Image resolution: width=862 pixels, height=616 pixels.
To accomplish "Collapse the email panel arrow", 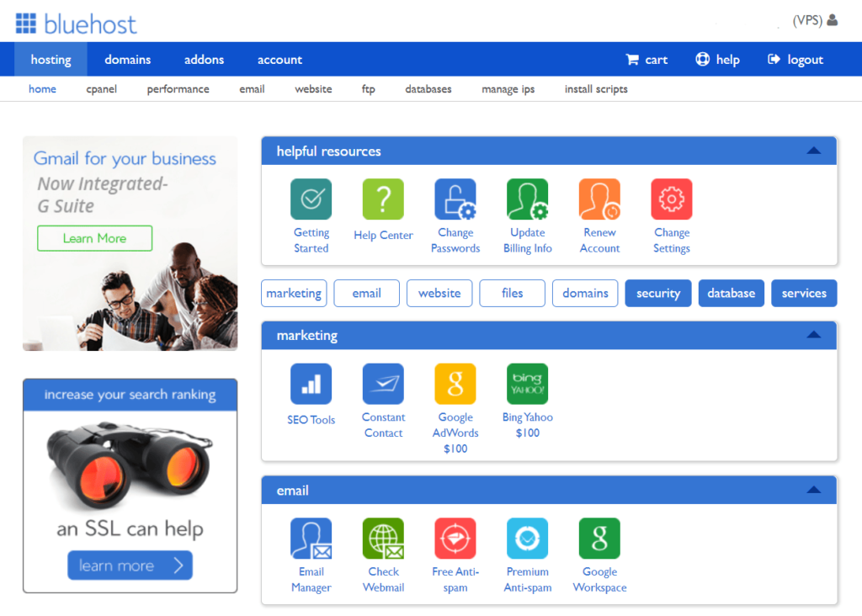I will [x=814, y=490].
